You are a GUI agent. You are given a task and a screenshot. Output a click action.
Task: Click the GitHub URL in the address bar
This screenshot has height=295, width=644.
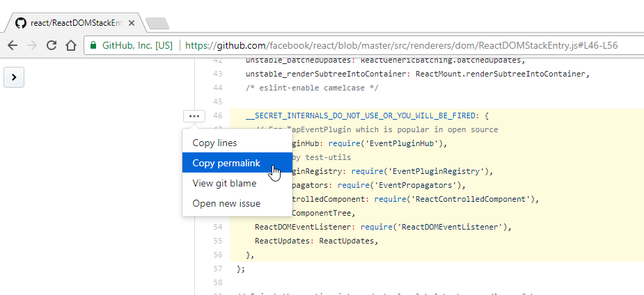click(x=401, y=45)
